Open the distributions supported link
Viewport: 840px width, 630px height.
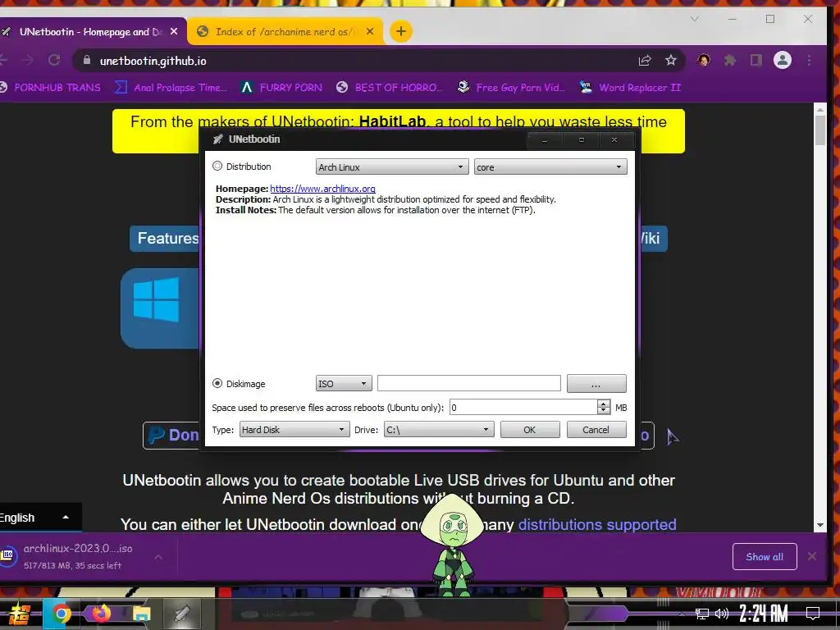click(597, 524)
